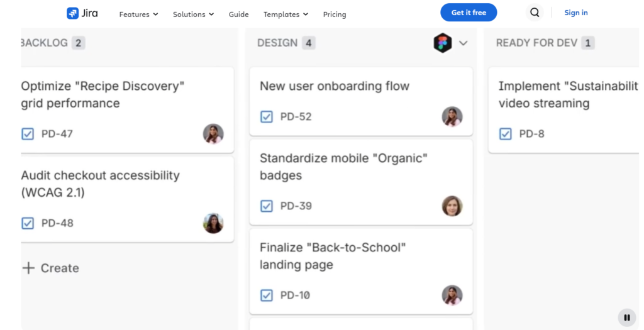Screen dimensions: 644x330
Task: Open card New user onboarding flow
Action: click(361, 101)
